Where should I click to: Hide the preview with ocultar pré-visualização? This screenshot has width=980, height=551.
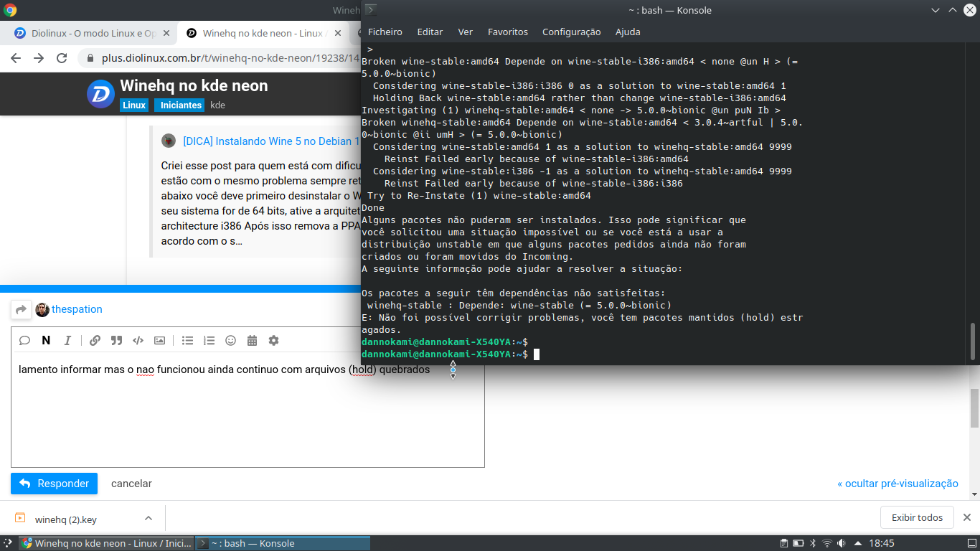pyautogui.click(x=897, y=484)
